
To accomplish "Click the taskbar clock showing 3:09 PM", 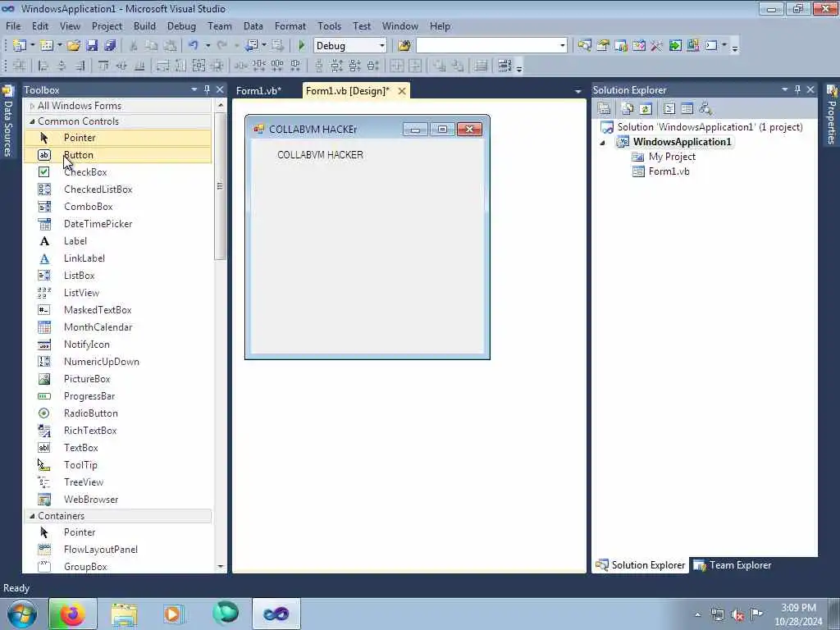I will 798,614.
